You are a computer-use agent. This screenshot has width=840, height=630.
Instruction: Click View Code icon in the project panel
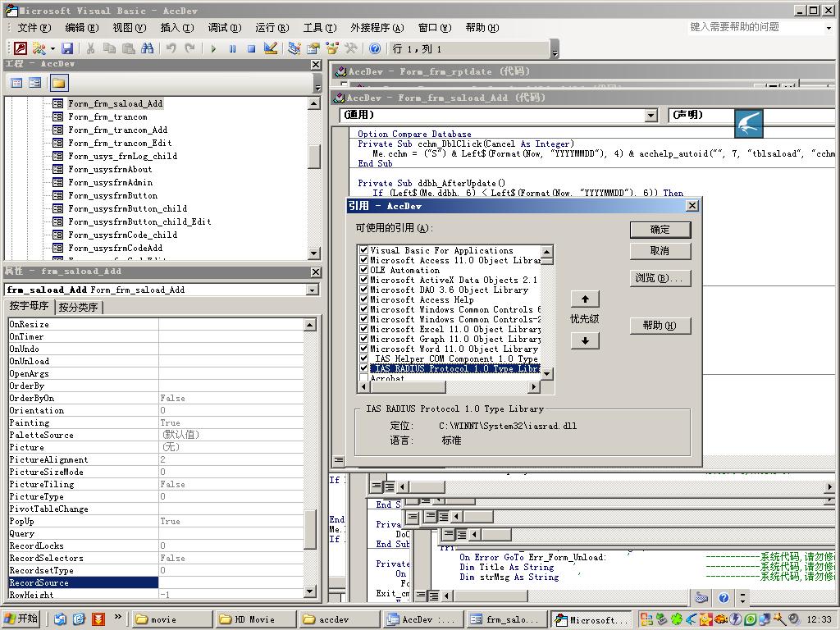(16, 83)
